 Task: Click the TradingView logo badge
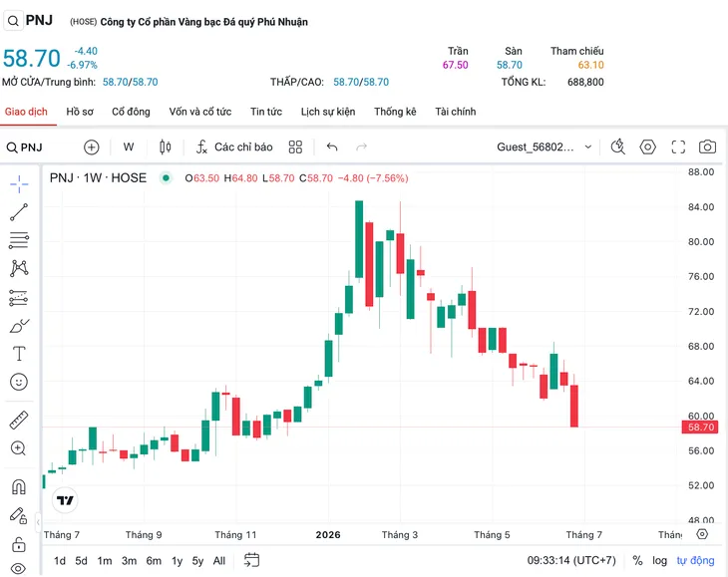pos(65,500)
